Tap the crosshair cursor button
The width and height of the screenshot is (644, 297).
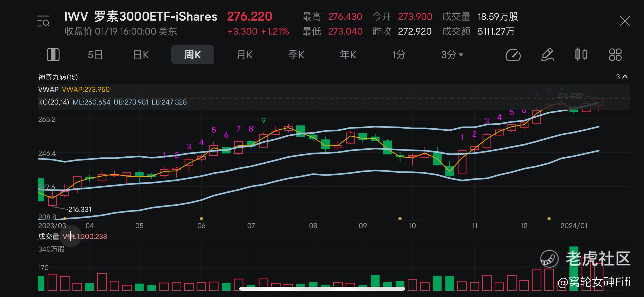click(x=71, y=236)
